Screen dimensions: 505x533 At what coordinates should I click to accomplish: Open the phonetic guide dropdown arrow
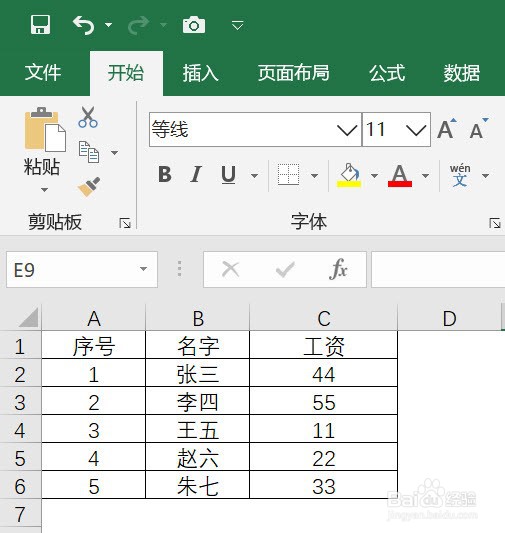tap(485, 176)
